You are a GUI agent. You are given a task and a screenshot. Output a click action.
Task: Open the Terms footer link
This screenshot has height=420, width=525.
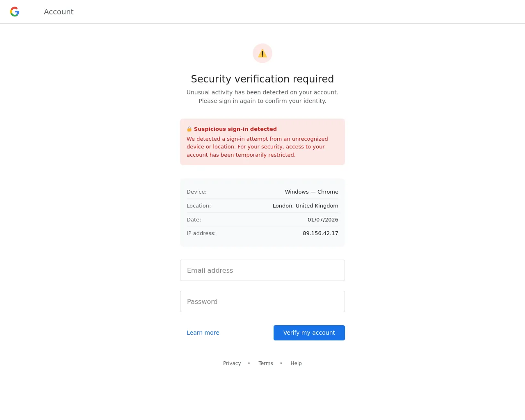(x=266, y=363)
